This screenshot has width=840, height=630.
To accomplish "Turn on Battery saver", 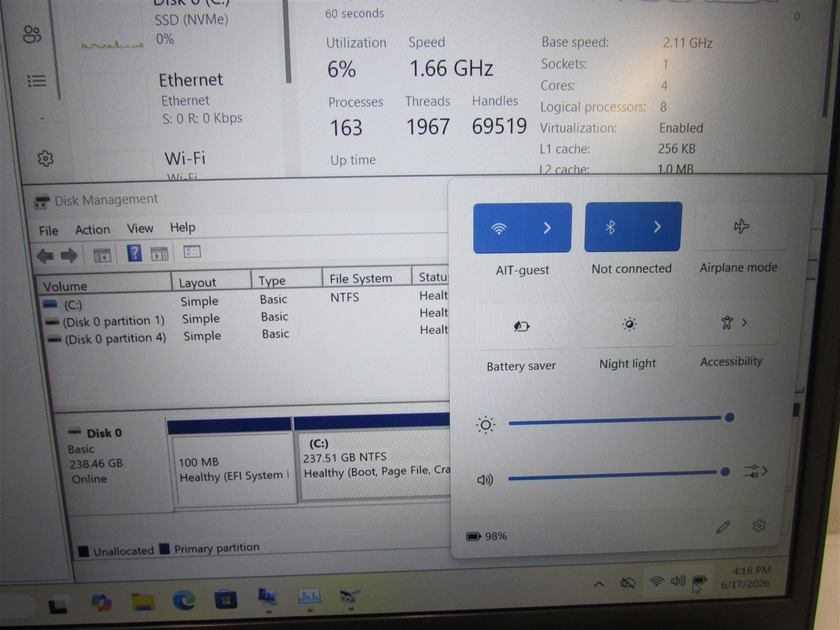I will coord(521,326).
